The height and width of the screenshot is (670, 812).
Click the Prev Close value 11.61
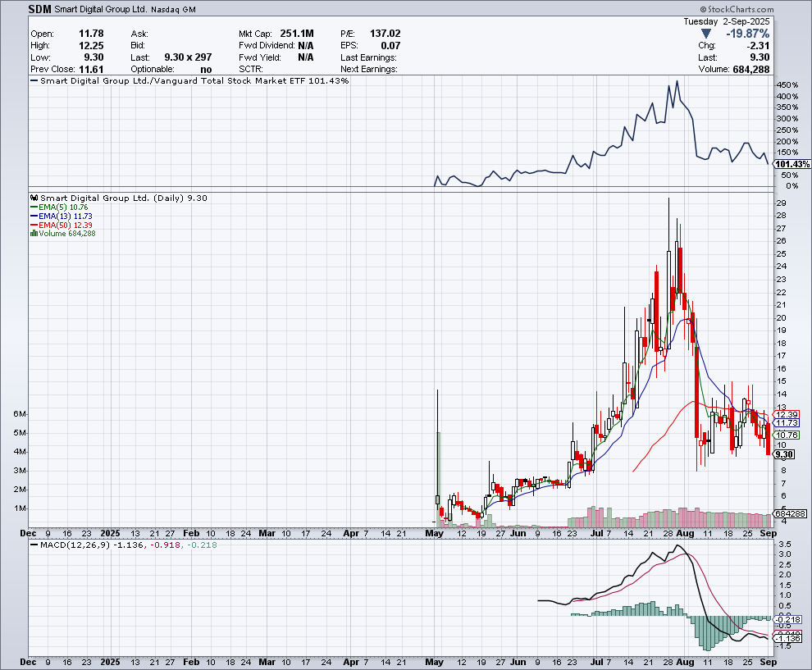[x=91, y=70]
